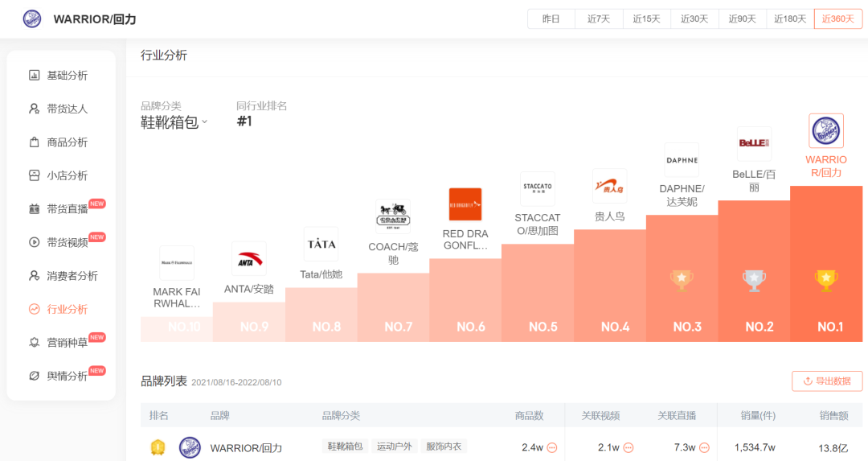Select the 近360天 time range tab
868x461 pixels.
pyautogui.click(x=838, y=19)
